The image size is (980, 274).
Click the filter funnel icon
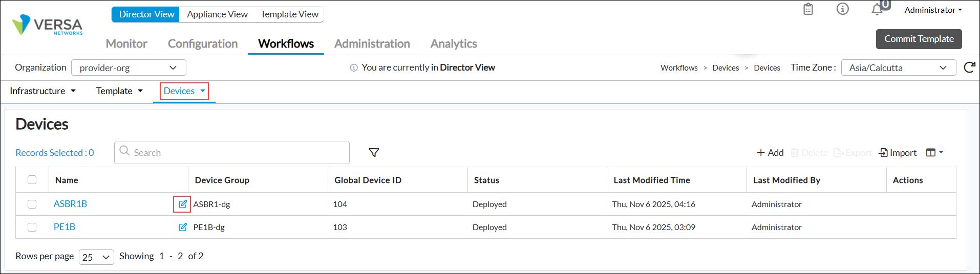pos(374,152)
